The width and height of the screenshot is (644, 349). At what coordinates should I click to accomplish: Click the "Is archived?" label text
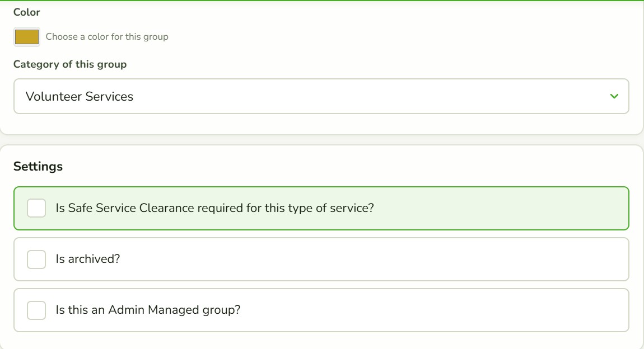(88, 259)
